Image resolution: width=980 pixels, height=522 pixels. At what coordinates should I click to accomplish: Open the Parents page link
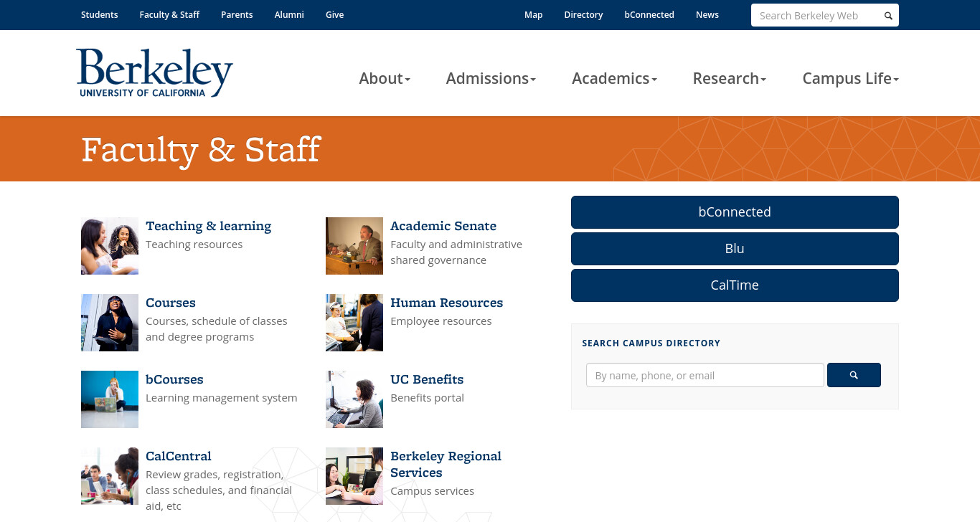[x=237, y=14]
